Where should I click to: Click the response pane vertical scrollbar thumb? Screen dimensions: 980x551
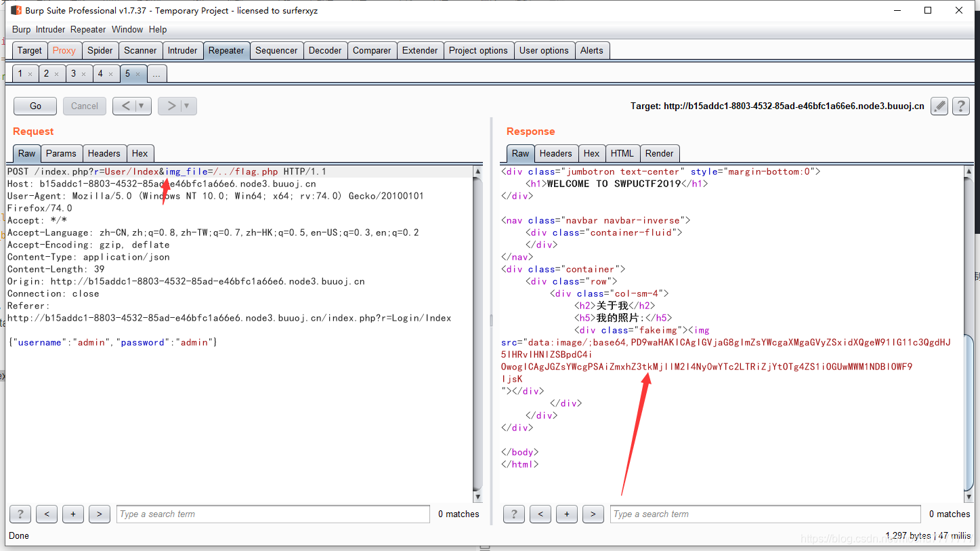(x=968, y=413)
